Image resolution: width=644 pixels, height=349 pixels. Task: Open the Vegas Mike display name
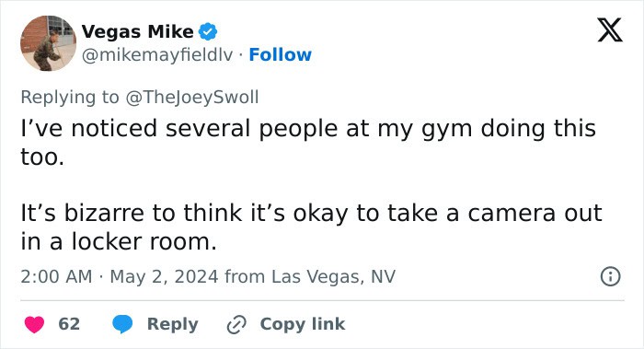click(x=138, y=31)
